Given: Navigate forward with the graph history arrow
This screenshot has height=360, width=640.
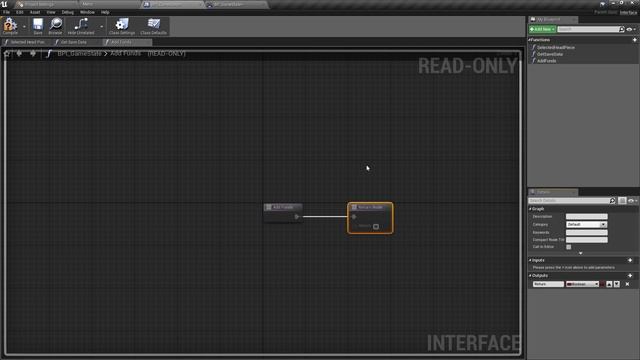Looking at the screenshot, I should coord(33,53).
